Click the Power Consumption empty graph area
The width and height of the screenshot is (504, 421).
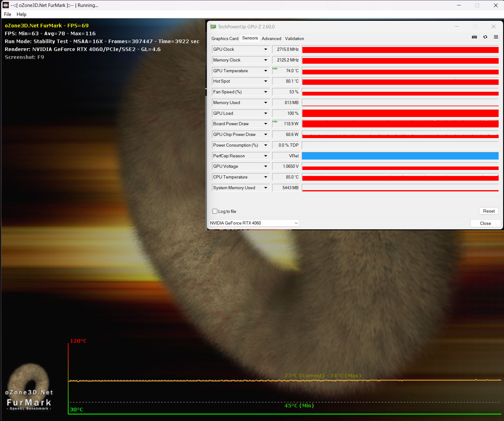(400, 145)
